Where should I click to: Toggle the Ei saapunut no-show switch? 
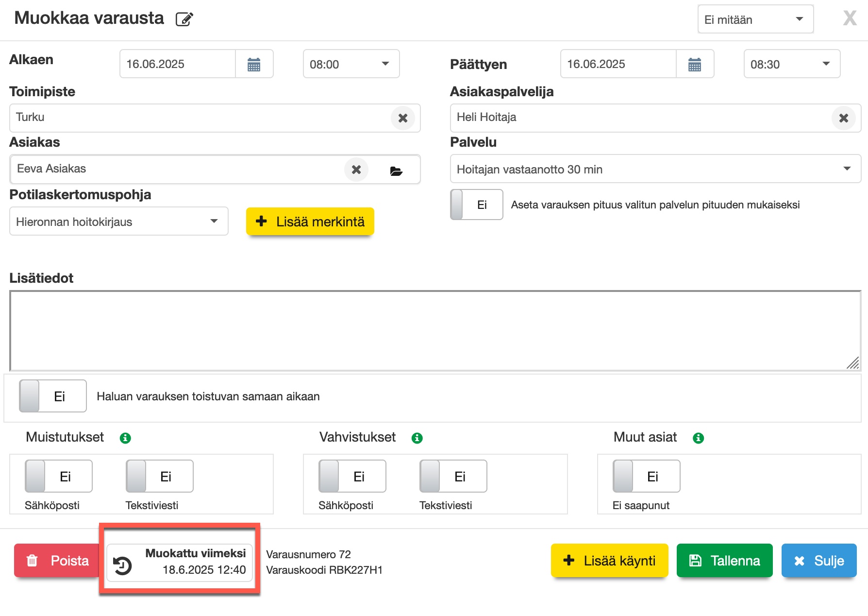[646, 477]
